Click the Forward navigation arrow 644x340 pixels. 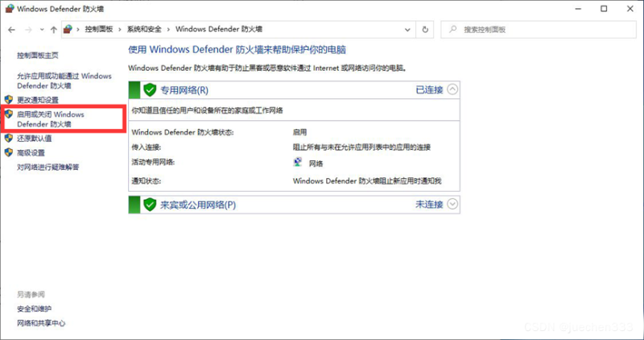28,30
